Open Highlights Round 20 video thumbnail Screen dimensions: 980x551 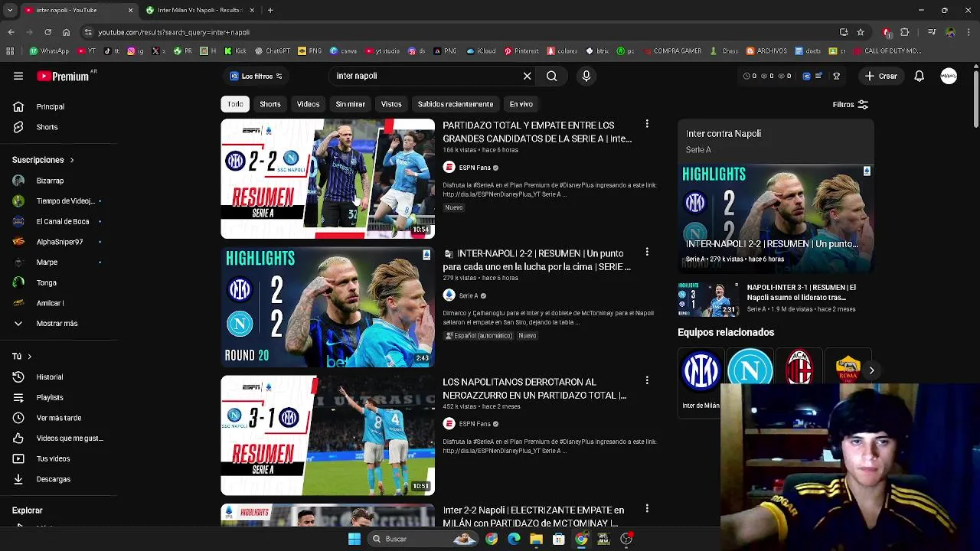[328, 307]
